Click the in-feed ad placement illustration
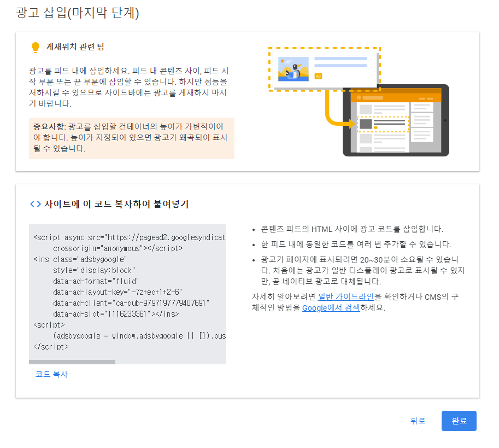Viewport: 499px width, 448px height. point(359,102)
